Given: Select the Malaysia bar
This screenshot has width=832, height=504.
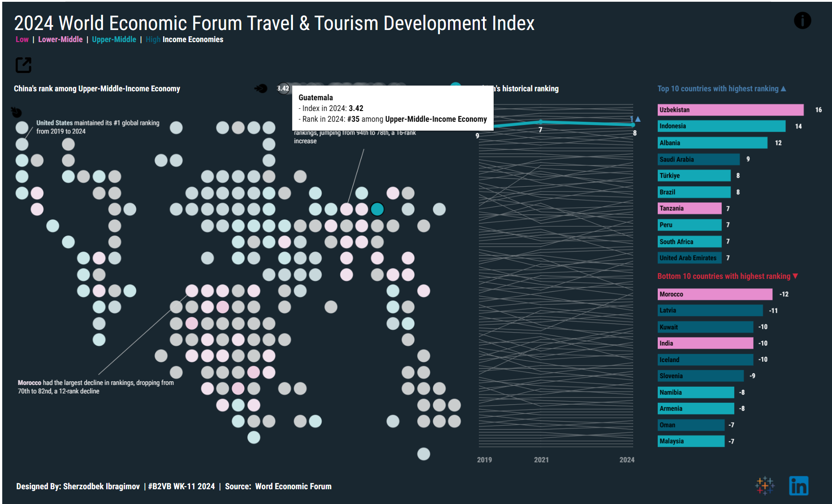Looking at the screenshot, I should pyautogui.click(x=691, y=441).
